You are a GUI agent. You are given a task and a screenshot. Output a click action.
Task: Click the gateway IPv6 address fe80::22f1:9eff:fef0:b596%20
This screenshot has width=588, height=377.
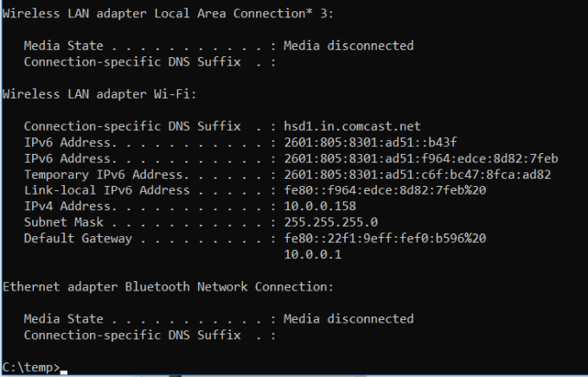pos(385,238)
